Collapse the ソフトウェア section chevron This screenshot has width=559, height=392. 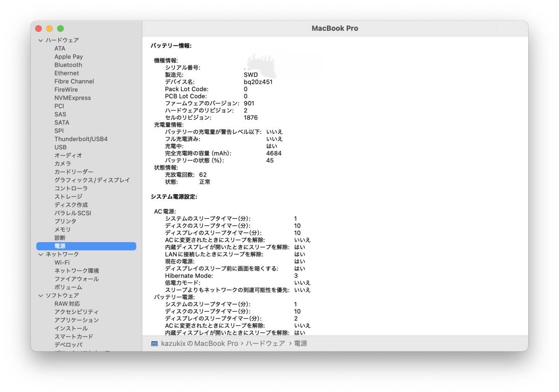(41, 295)
